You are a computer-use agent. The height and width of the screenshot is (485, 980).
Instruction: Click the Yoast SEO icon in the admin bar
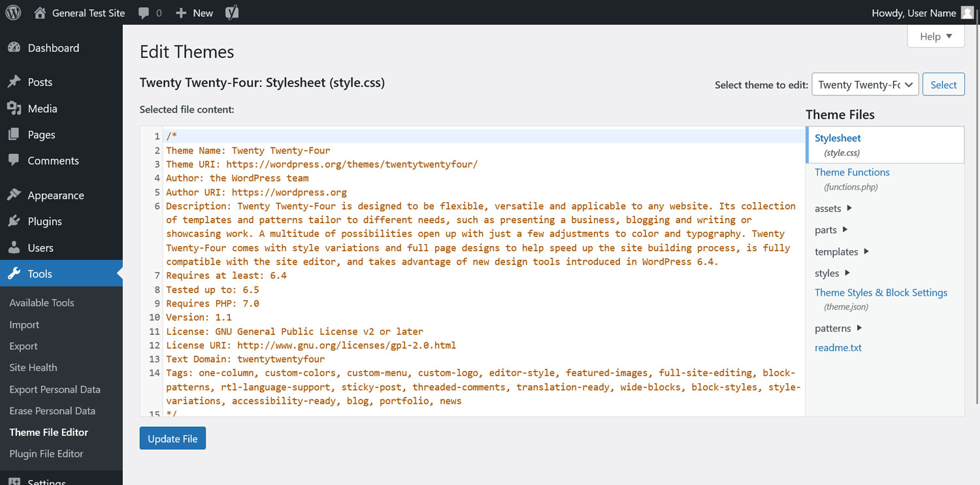point(231,12)
